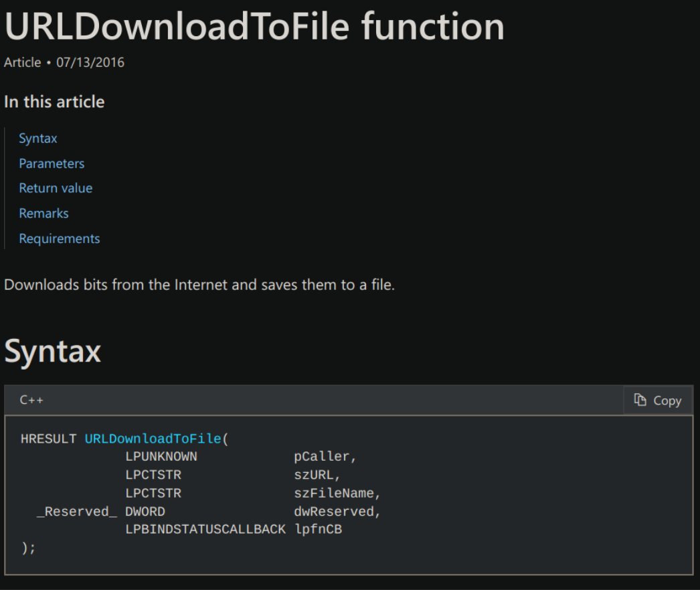Click the C++ language label
The height and width of the screenshot is (590, 700).
(32, 400)
